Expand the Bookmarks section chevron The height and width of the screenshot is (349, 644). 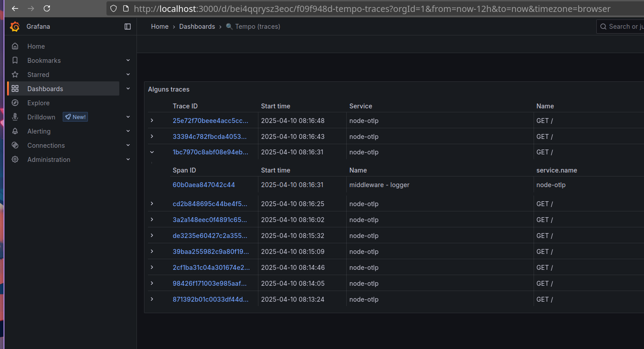tap(128, 60)
